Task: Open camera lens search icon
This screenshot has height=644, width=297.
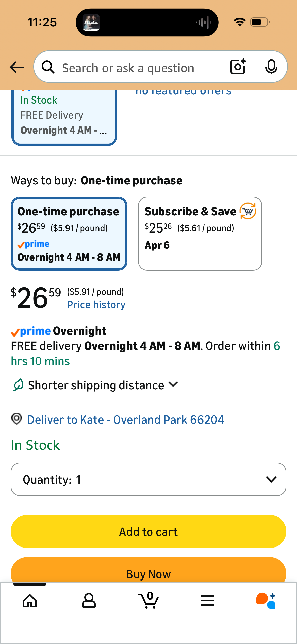Action: pos(238,67)
